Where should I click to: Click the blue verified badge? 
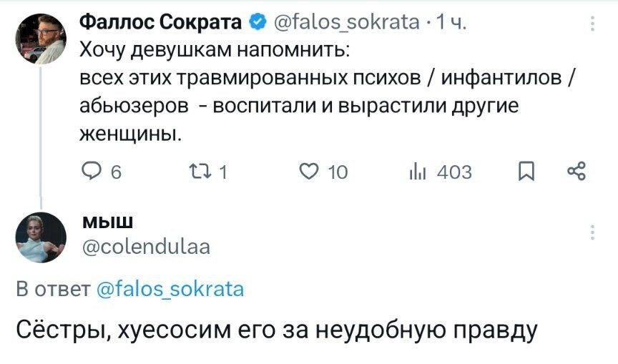coord(256,25)
